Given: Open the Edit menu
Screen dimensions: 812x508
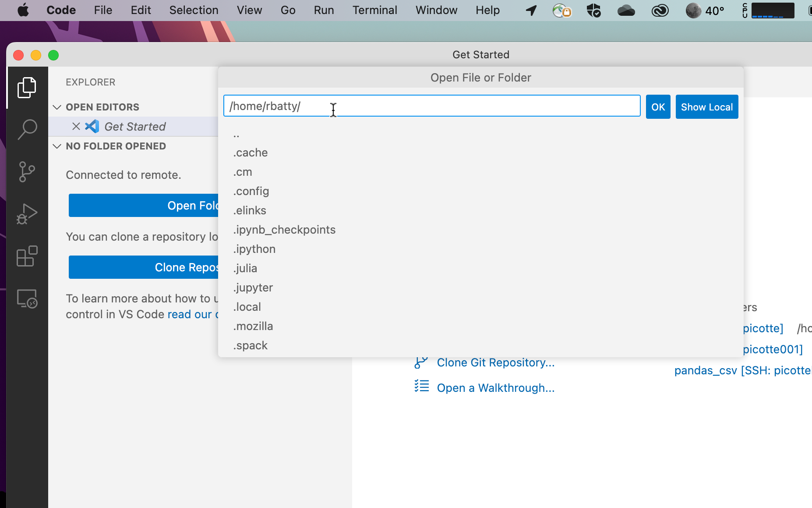Looking at the screenshot, I should point(141,10).
